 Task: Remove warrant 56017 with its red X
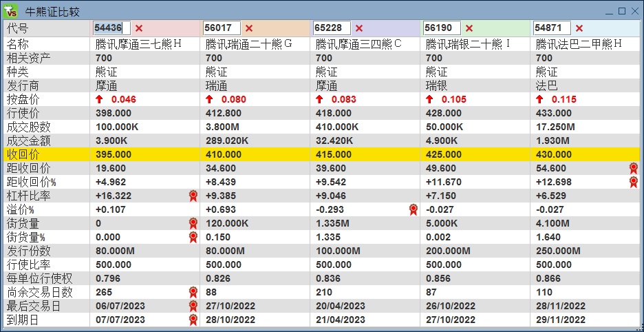tap(249, 28)
